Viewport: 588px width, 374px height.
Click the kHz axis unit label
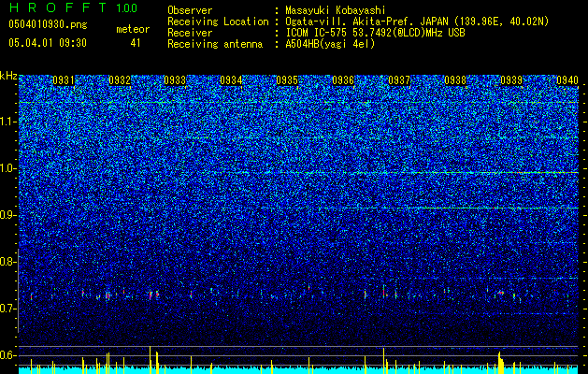[8, 76]
